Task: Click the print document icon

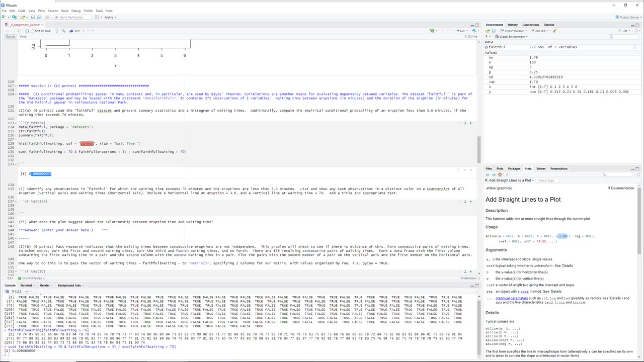Action: pos(47,17)
